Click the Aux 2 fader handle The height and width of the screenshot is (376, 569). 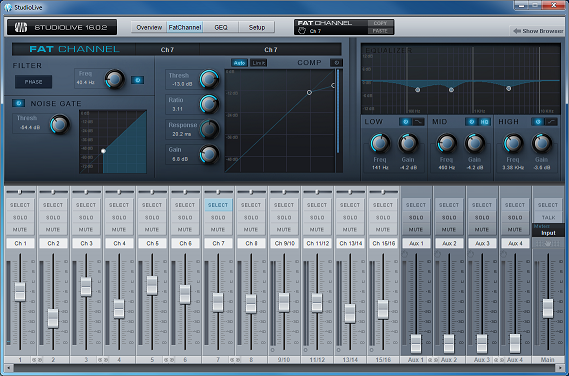pyautogui.click(x=449, y=344)
